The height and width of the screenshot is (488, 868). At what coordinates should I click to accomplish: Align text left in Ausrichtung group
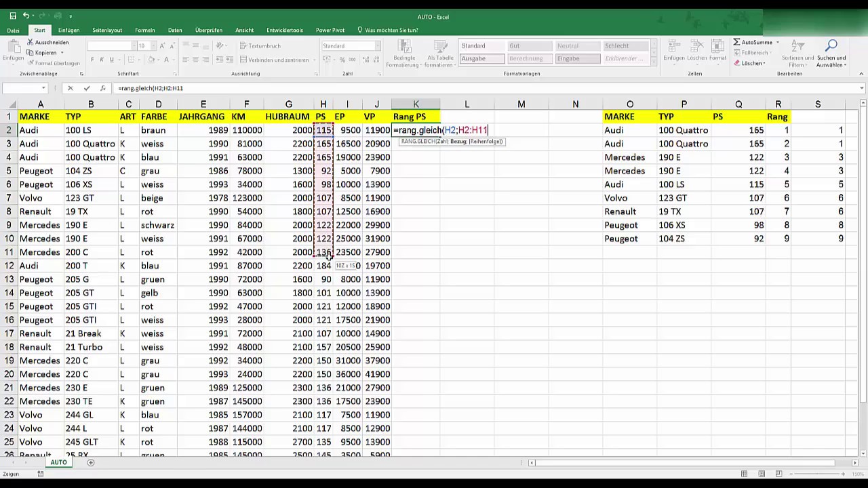[x=186, y=60]
